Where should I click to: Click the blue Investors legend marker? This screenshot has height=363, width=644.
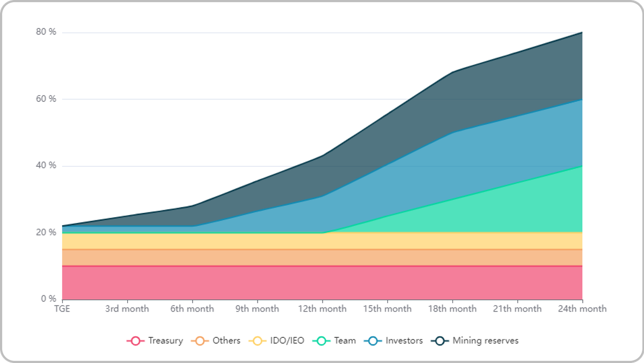(x=373, y=340)
